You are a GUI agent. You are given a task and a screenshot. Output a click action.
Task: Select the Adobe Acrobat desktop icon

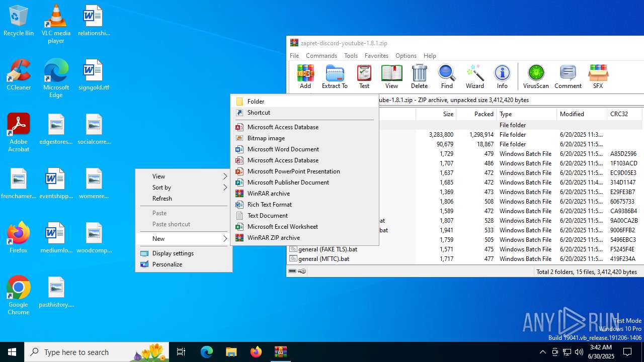[x=19, y=133]
